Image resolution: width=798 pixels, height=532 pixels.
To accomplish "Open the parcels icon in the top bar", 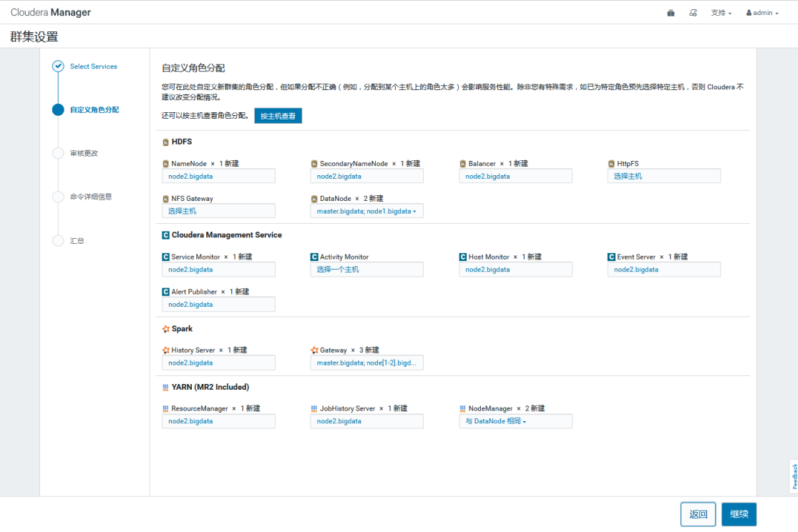I will click(x=671, y=12).
